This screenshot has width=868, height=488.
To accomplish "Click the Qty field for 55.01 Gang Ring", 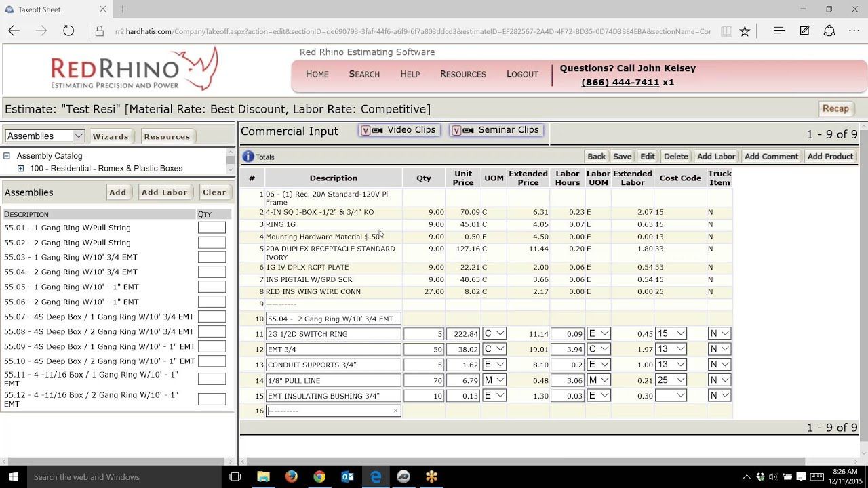I will point(211,227).
